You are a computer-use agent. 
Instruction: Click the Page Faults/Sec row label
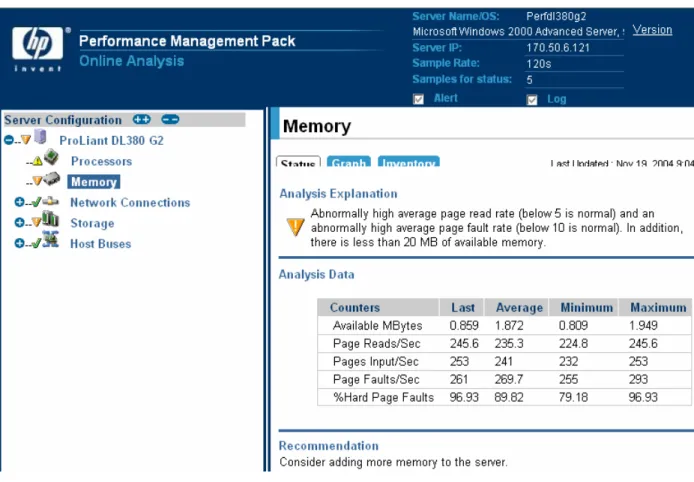coord(376,379)
